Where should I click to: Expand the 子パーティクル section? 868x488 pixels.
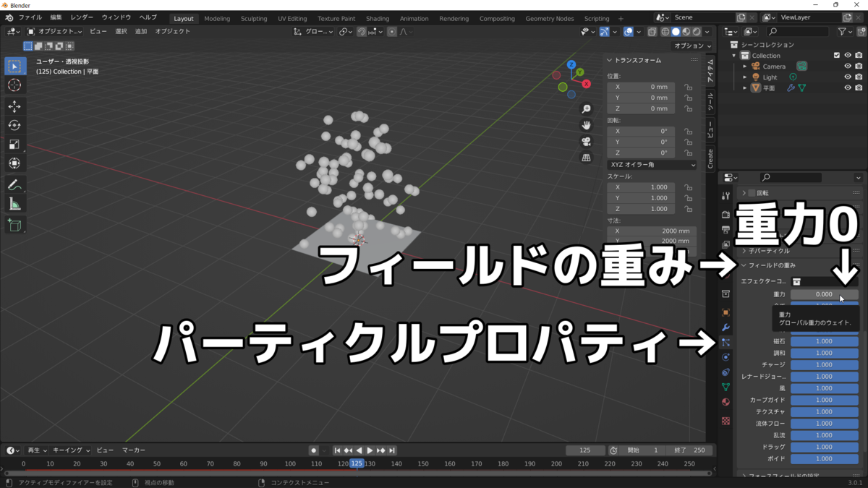[x=767, y=251]
